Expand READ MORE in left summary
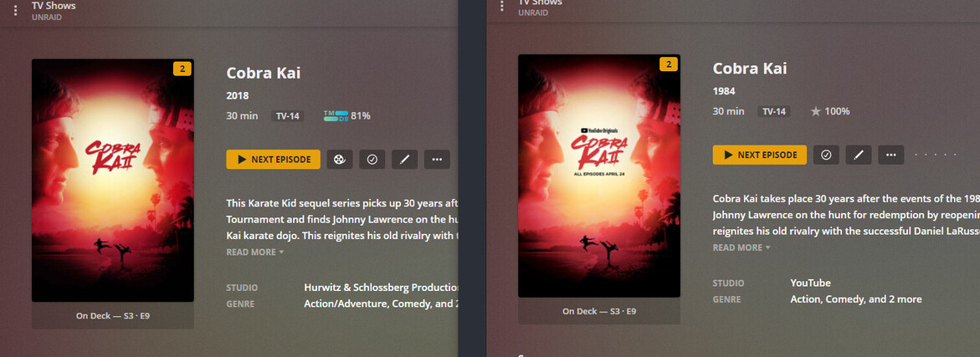 (255, 252)
